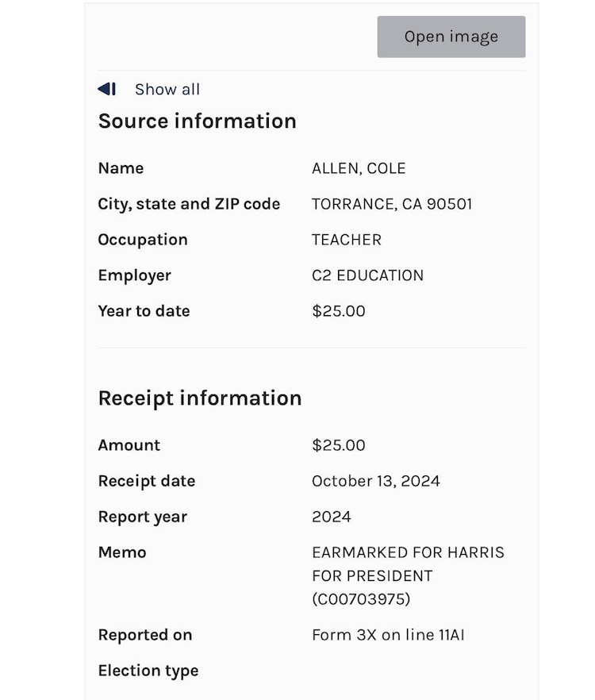This screenshot has height=700, width=595.
Task: Click the Employer field label
Action: pyautogui.click(x=134, y=275)
